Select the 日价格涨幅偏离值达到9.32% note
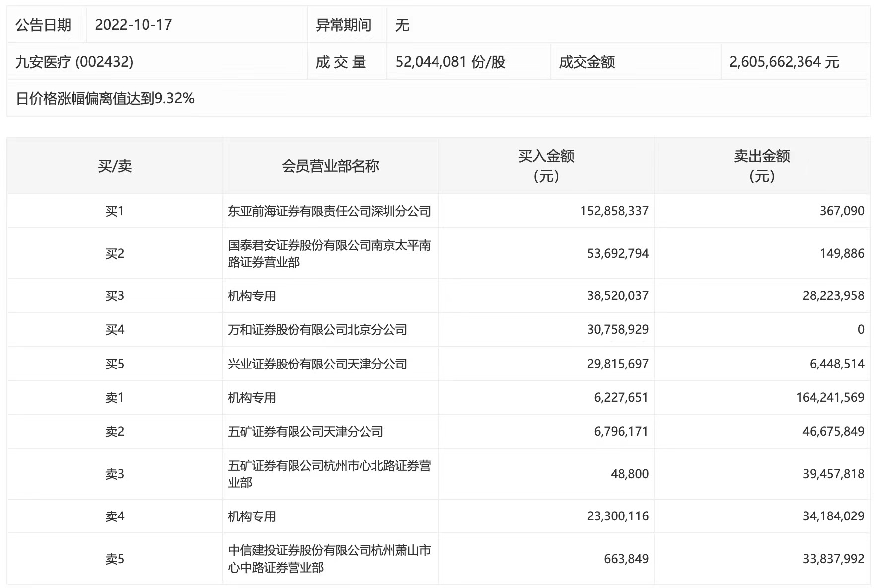The height and width of the screenshot is (588, 874). coord(105,98)
